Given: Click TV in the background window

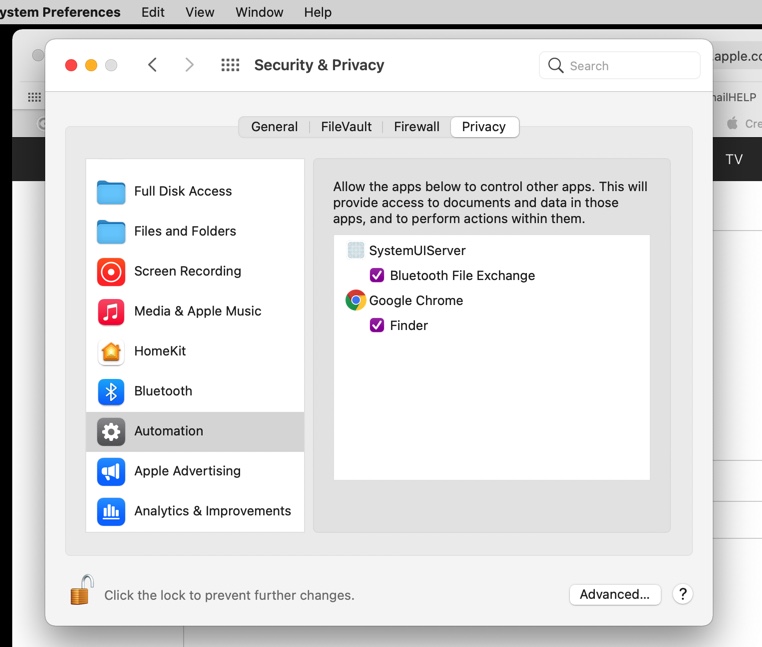Looking at the screenshot, I should [x=734, y=159].
